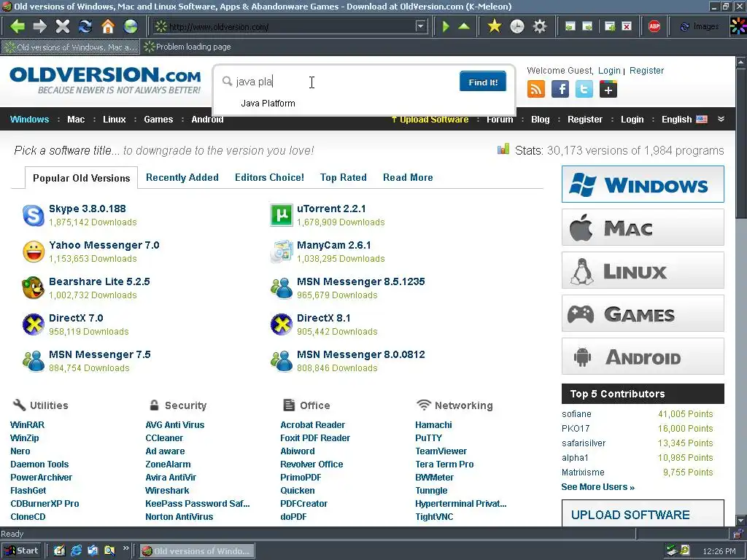
Task: Open preferences with the gear icon
Action: click(x=539, y=26)
